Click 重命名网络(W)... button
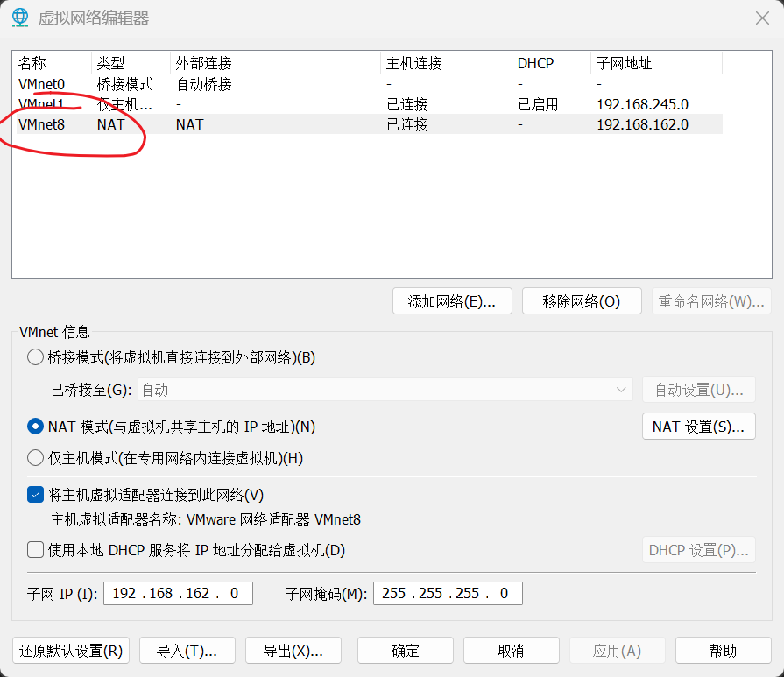The height and width of the screenshot is (677, 784). click(x=711, y=301)
